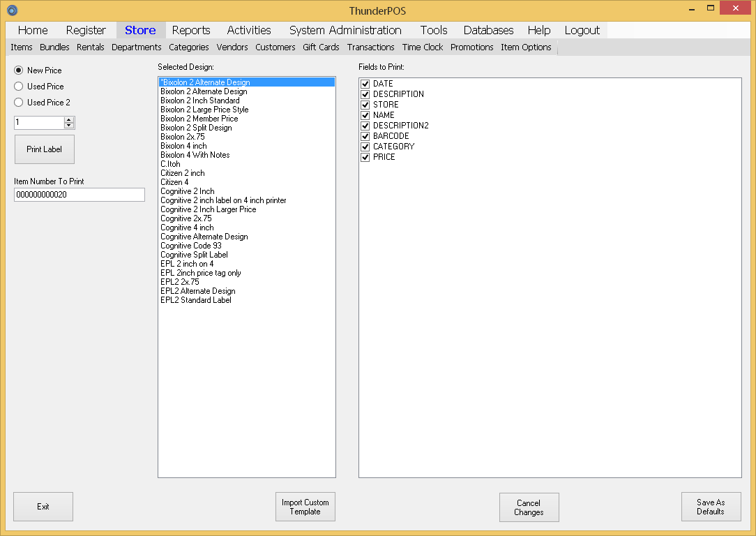Decrease label quantity with down arrow
Viewport: 756px width, 536px height.
pyautogui.click(x=69, y=126)
